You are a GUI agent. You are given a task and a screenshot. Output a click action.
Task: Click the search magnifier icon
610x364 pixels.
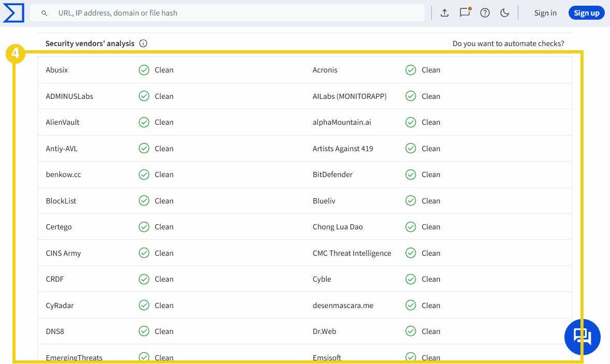44,13
